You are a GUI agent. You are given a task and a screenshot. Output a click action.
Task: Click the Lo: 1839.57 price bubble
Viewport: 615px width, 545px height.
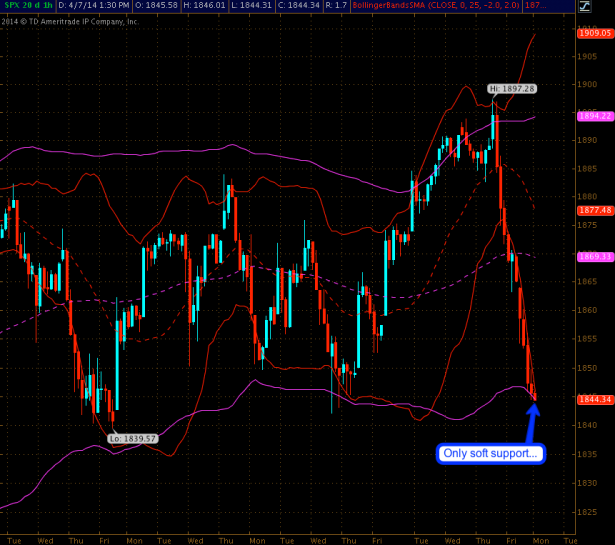click(133, 438)
